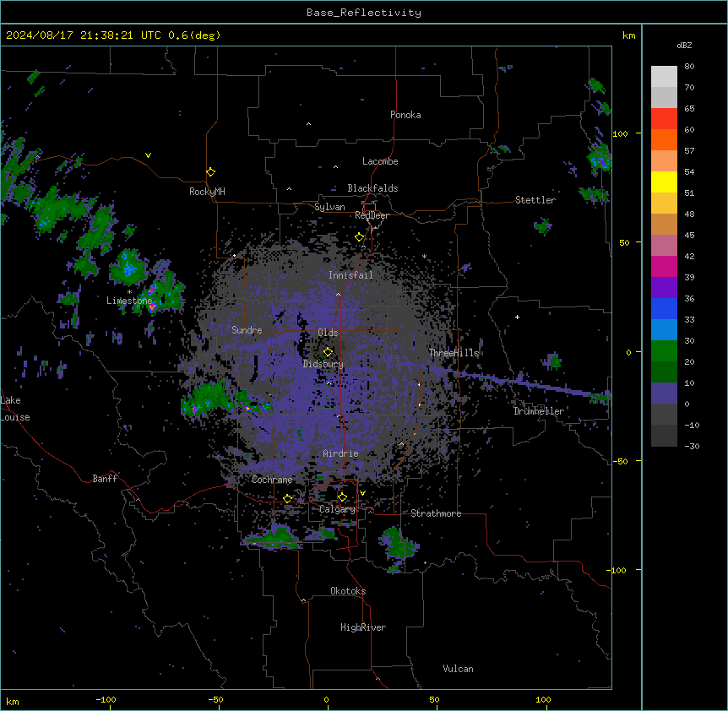The width and height of the screenshot is (728, 711).
Task: Click the Stettler city label
Action: pos(535,200)
